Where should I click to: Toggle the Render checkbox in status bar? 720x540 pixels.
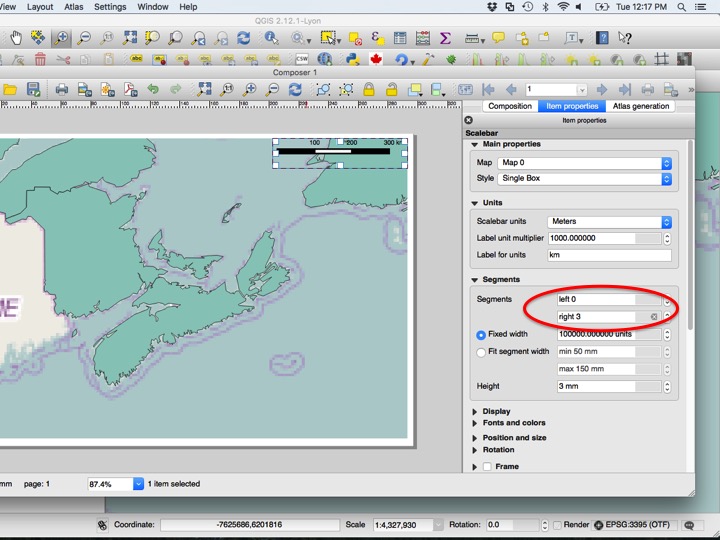[x=557, y=525]
